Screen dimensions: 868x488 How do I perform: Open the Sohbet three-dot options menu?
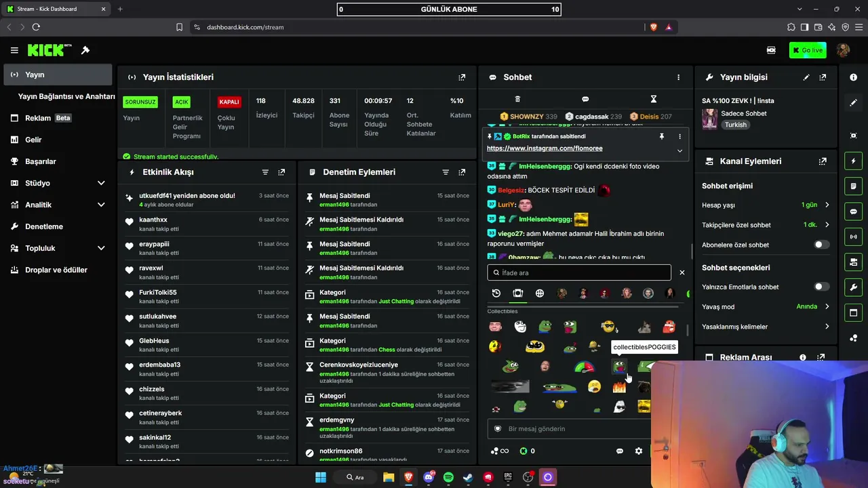678,77
